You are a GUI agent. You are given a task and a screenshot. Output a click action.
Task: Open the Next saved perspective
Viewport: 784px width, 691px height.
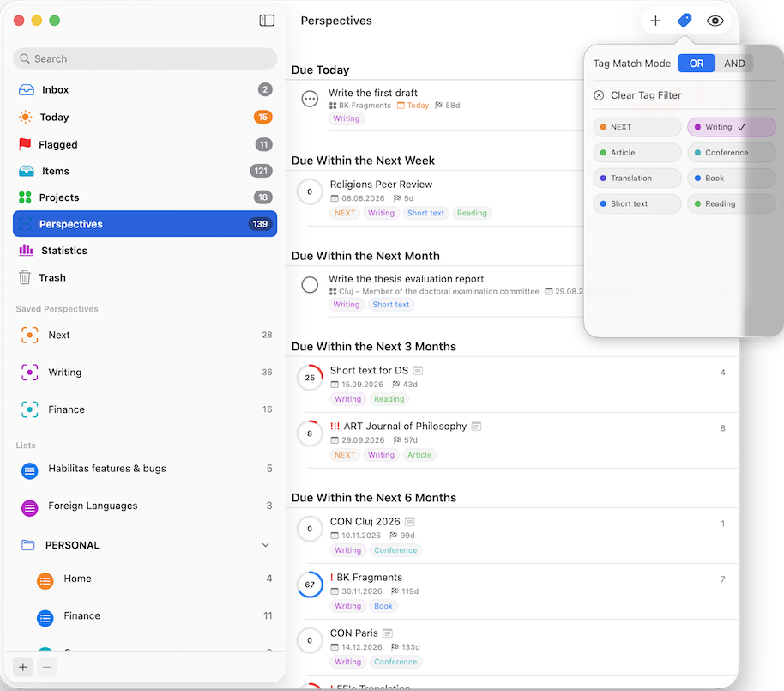pos(145,336)
